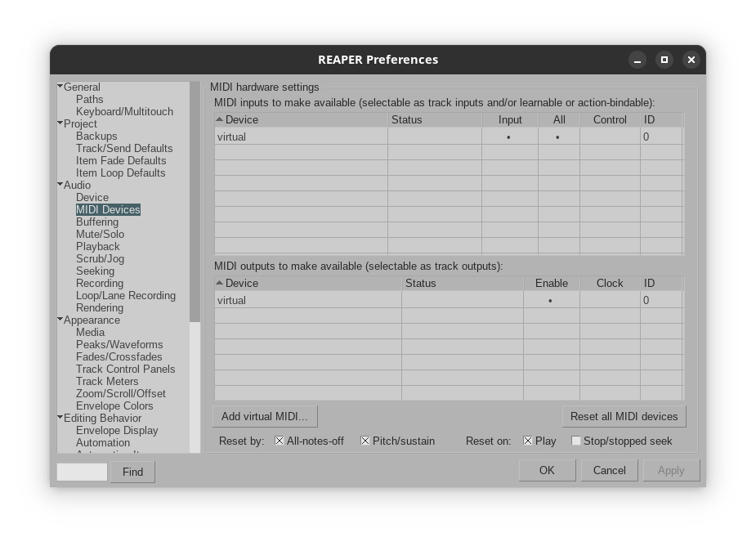Open Track/Send Defaults page
The height and width of the screenshot is (542, 756).
point(124,148)
